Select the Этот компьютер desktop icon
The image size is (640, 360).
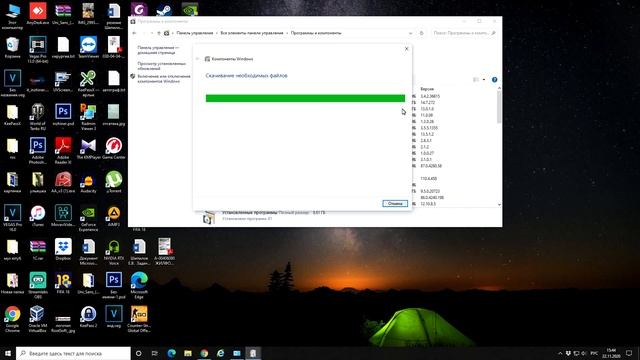point(12,16)
